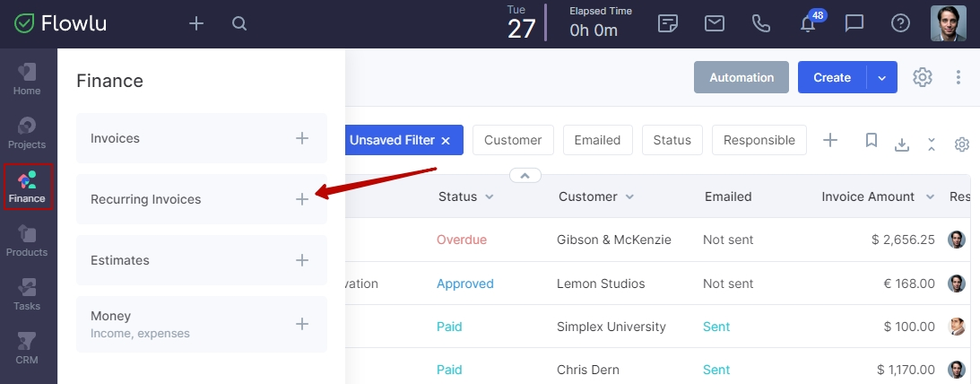Go to Projects in sidebar
This screenshot has height=384, width=980.
click(x=27, y=133)
